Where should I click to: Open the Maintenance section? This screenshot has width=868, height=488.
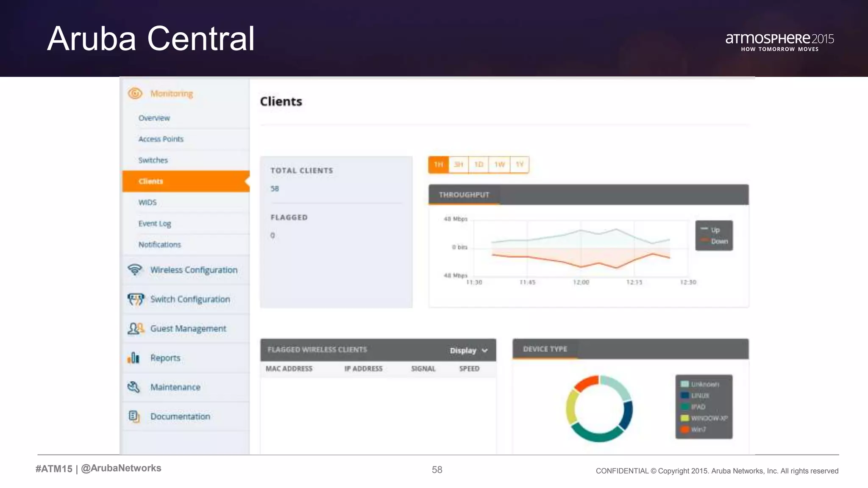[x=175, y=387]
